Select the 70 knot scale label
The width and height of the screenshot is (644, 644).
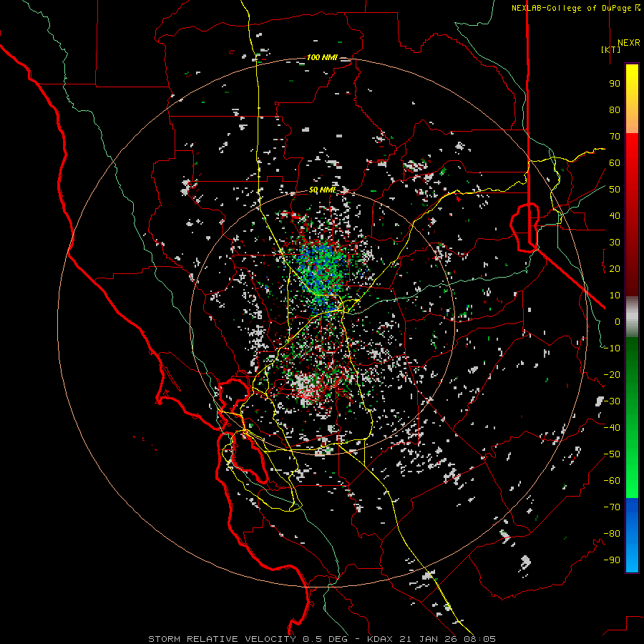615,137
